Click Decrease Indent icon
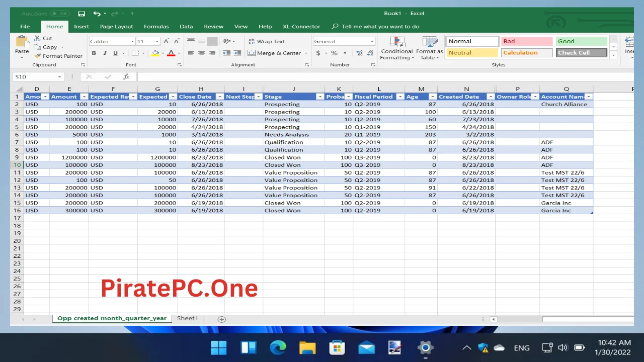This screenshot has width=644, height=362. pos(226,53)
